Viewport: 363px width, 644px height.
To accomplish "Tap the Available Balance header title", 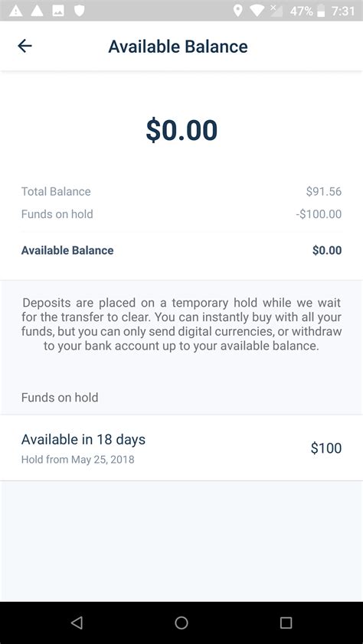I will coord(178,47).
